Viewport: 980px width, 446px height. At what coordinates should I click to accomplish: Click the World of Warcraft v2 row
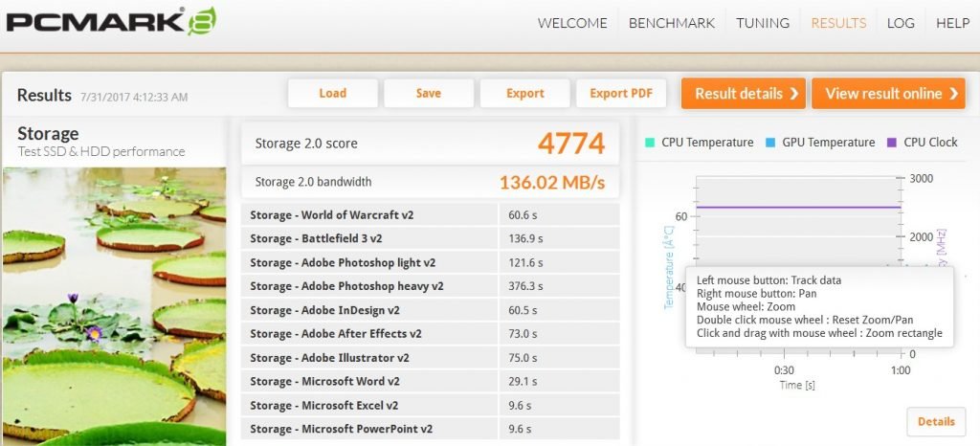[430, 215]
